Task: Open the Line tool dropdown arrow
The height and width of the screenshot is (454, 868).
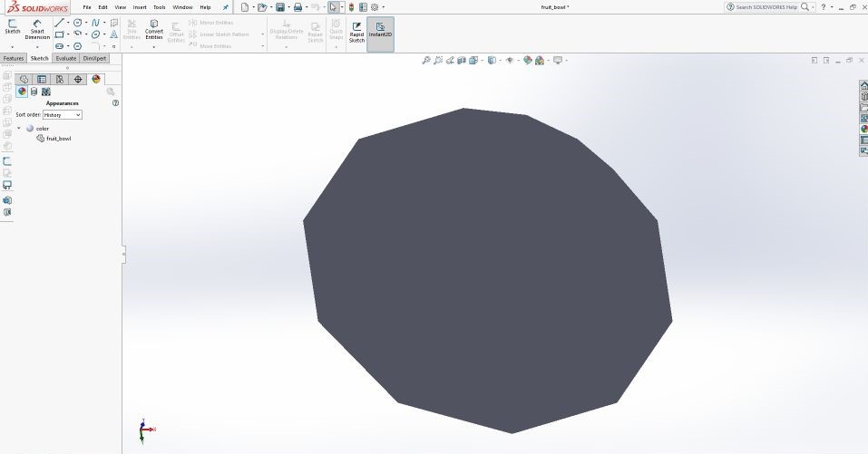Action: pyautogui.click(x=68, y=23)
